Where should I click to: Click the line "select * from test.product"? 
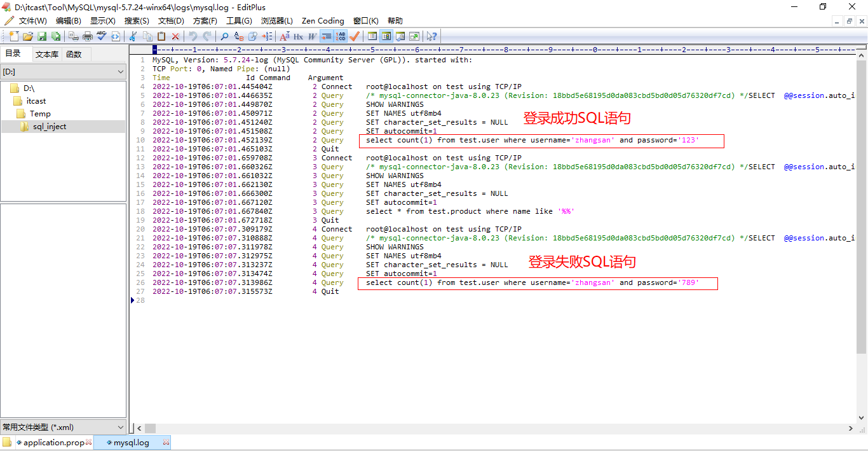point(470,211)
